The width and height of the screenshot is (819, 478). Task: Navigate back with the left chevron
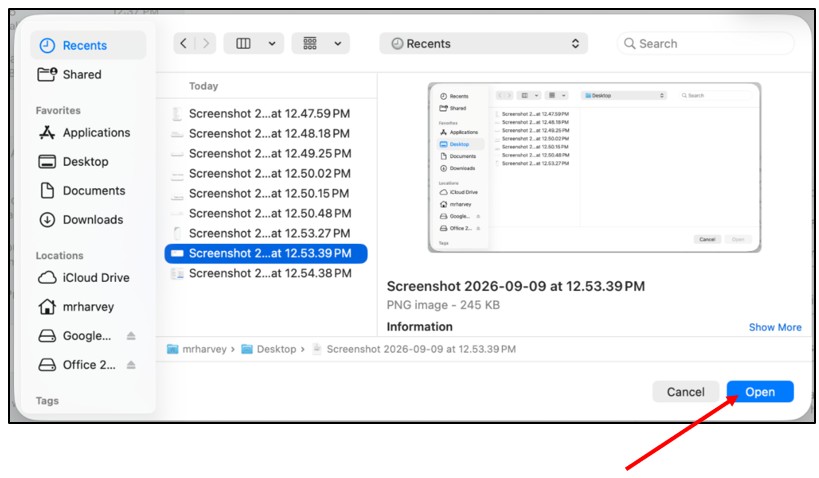coord(183,43)
